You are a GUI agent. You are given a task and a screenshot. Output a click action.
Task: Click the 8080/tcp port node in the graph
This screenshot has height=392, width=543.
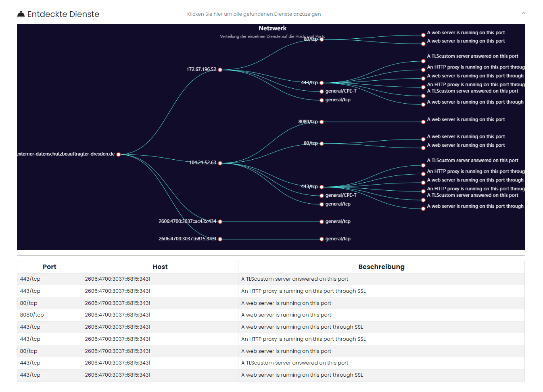click(x=322, y=122)
